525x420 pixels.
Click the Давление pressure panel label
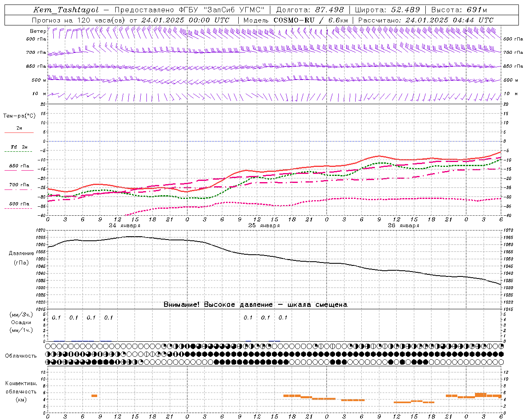tap(21, 253)
